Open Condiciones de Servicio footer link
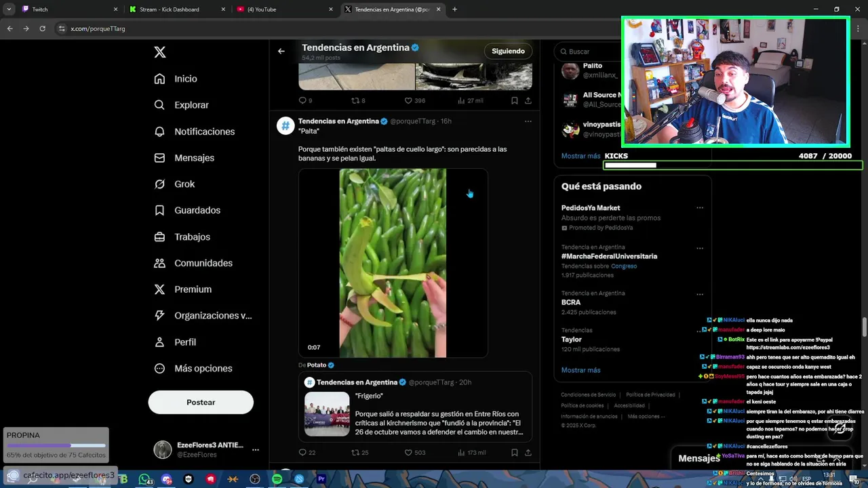This screenshot has height=488, width=868. point(588,394)
